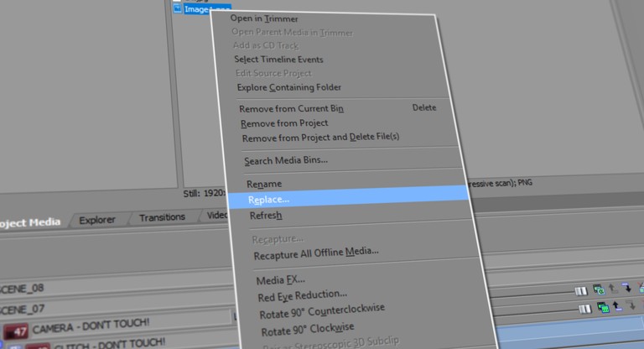Select the highlighted Image file in media list
Screen dimensions: 644x349
tap(207, 9)
